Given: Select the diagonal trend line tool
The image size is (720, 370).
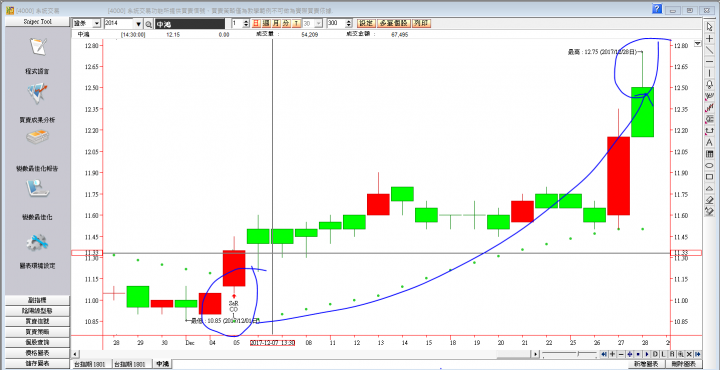Looking at the screenshot, I should click(709, 50).
